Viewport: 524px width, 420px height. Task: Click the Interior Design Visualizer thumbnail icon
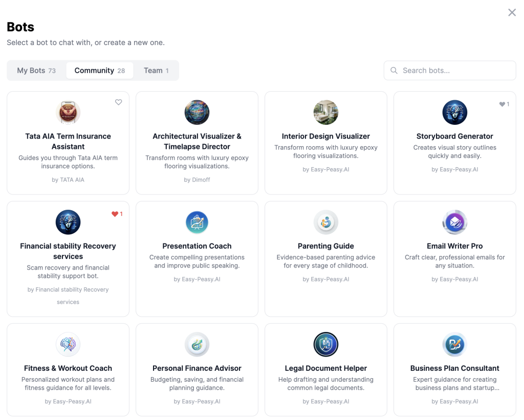(x=326, y=113)
